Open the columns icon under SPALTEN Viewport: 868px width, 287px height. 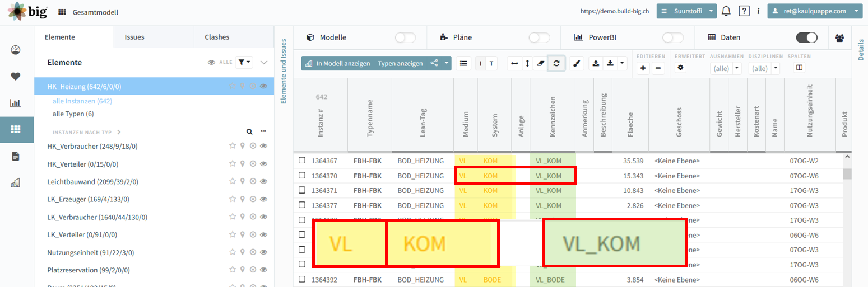tap(800, 68)
